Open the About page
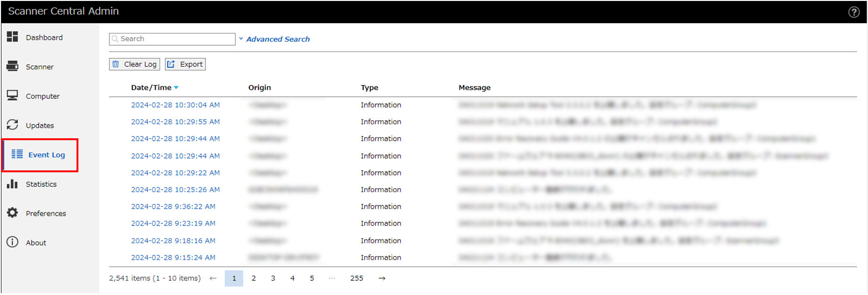The height and width of the screenshot is (295, 868). [36, 243]
